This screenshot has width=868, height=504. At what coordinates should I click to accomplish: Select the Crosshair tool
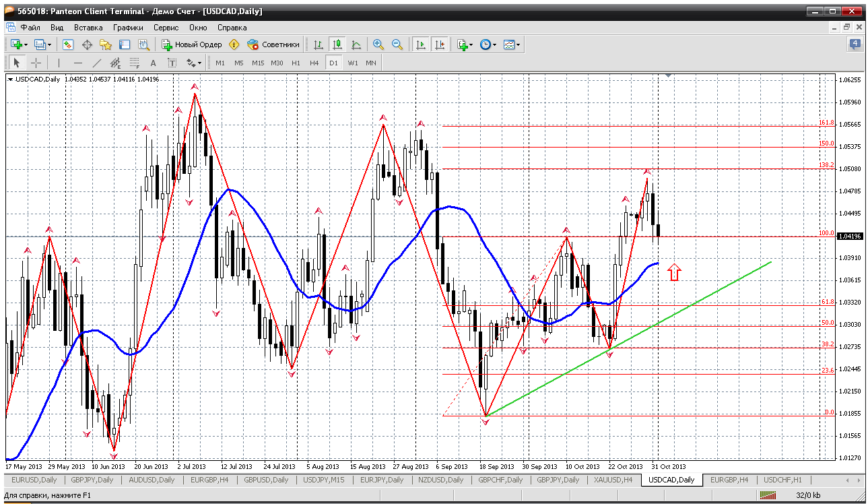(x=36, y=63)
